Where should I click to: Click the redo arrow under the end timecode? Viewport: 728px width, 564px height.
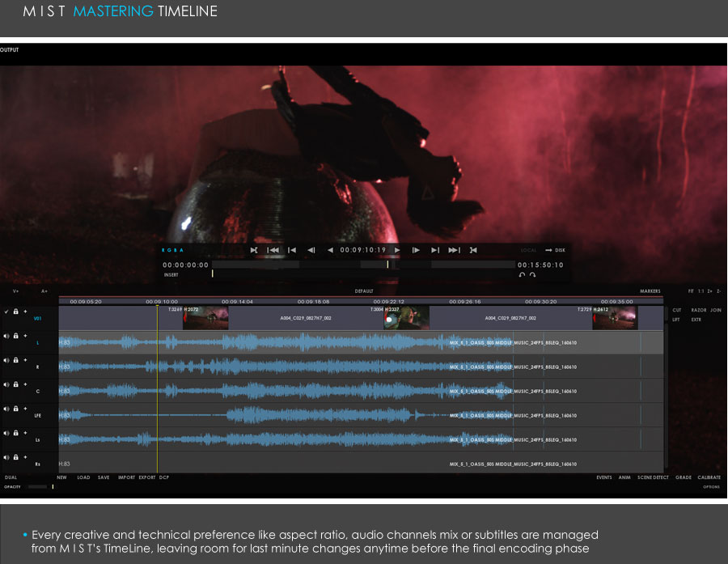pyautogui.click(x=533, y=275)
